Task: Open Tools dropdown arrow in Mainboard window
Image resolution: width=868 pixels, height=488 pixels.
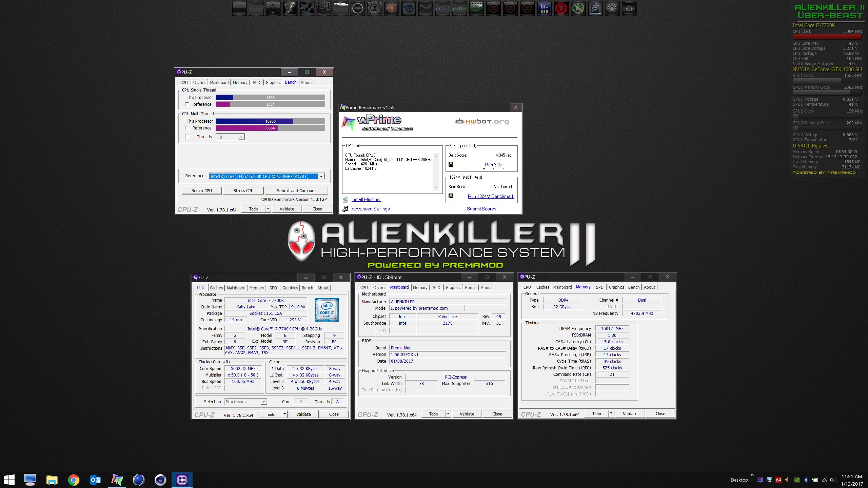Action: pyautogui.click(x=448, y=414)
